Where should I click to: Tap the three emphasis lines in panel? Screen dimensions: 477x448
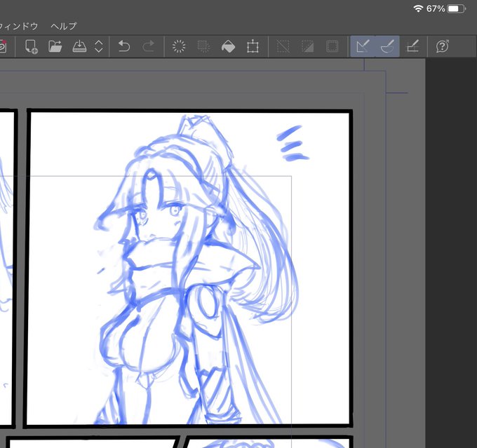pos(293,143)
